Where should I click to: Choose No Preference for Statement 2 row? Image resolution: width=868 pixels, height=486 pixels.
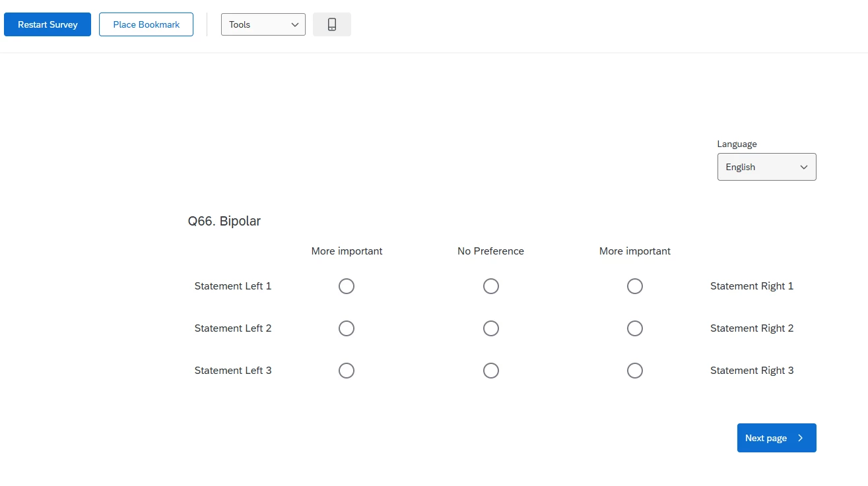click(490, 328)
